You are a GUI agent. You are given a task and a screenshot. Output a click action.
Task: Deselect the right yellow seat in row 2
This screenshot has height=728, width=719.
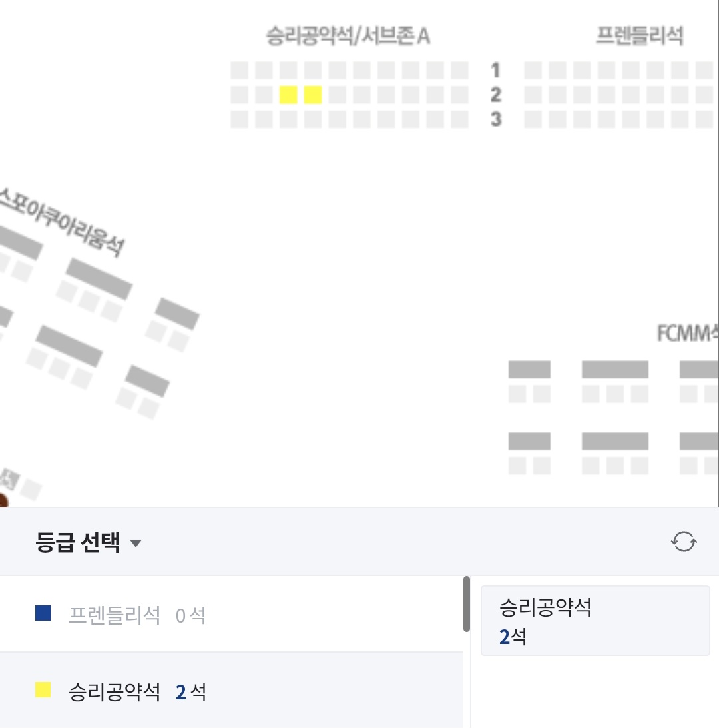pos(313,95)
